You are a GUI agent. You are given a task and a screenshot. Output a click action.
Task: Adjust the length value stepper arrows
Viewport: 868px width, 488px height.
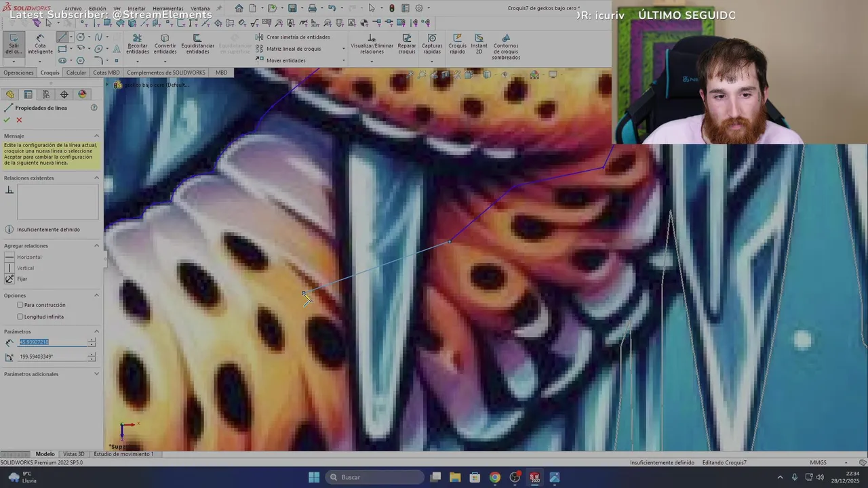pyautogui.click(x=92, y=342)
